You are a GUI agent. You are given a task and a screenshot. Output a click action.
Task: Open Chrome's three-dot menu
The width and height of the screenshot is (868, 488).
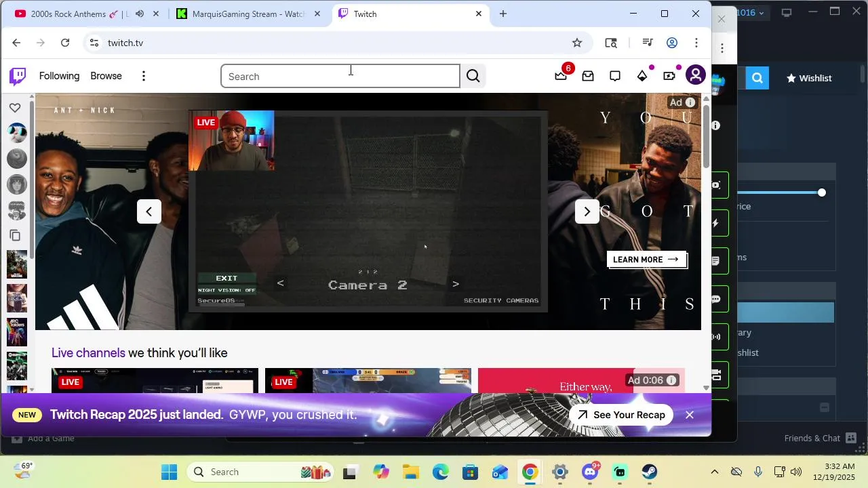[696, 43]
